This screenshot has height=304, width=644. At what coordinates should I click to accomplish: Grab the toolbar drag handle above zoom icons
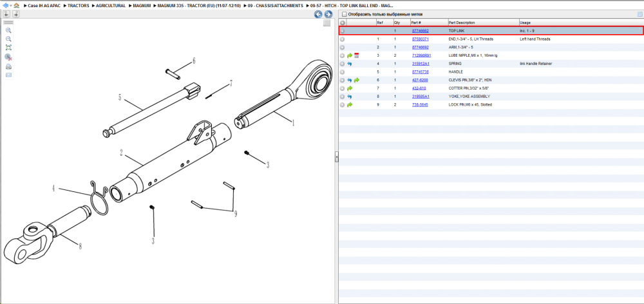point(8,23)
